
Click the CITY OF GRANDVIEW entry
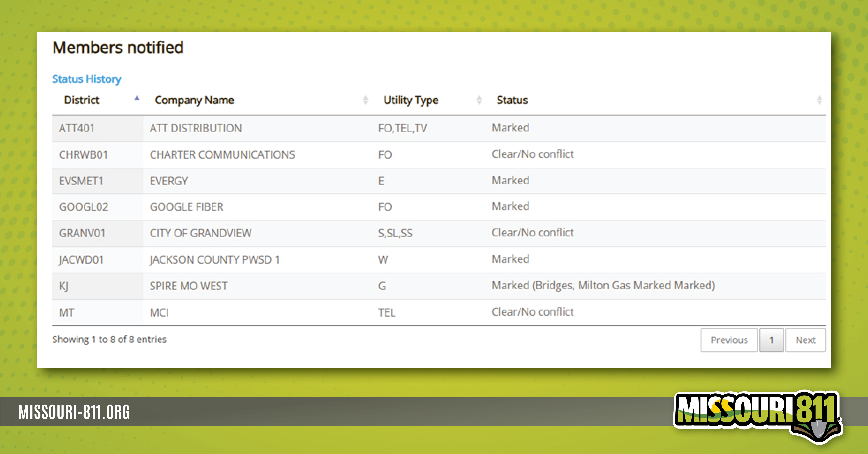point(201,233)
